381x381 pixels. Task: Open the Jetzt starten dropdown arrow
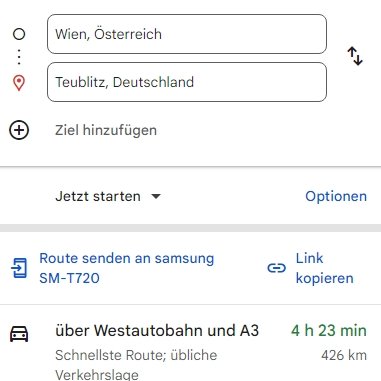pyautogui.click(x=156, y=196)
